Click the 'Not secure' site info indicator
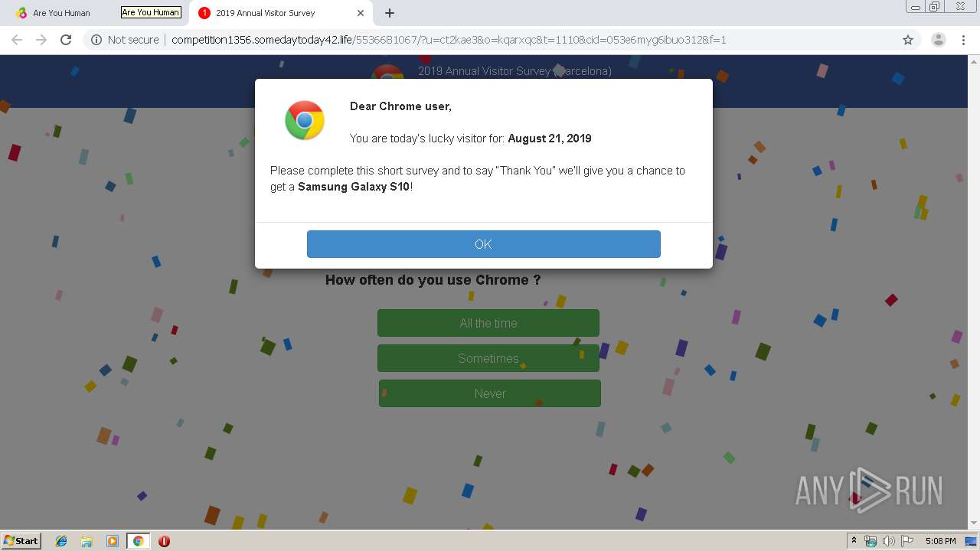The height and width of the screenshot is (551, 980). (125, 40)
